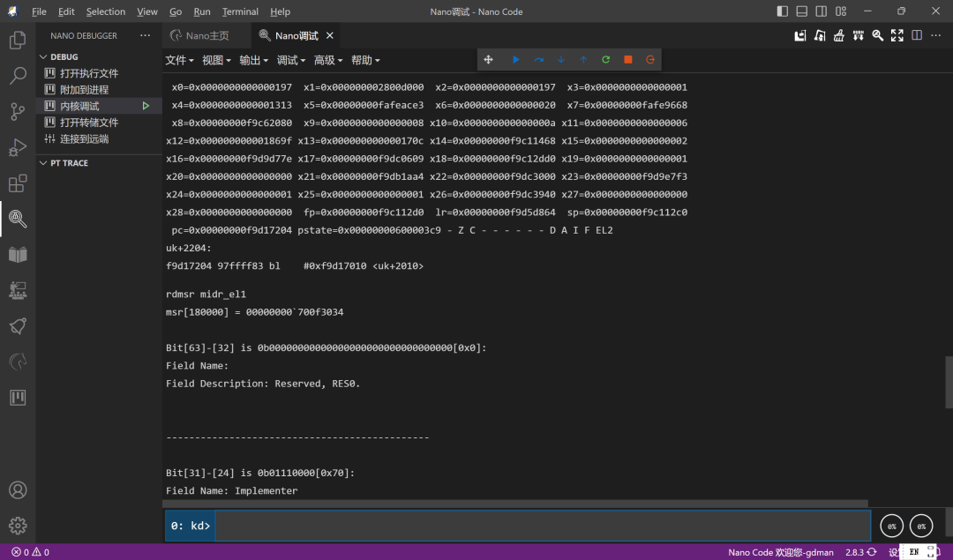Switch to the Nano主页 tab
The width and height of the screenshot is (953, 560).
point(206,36)
